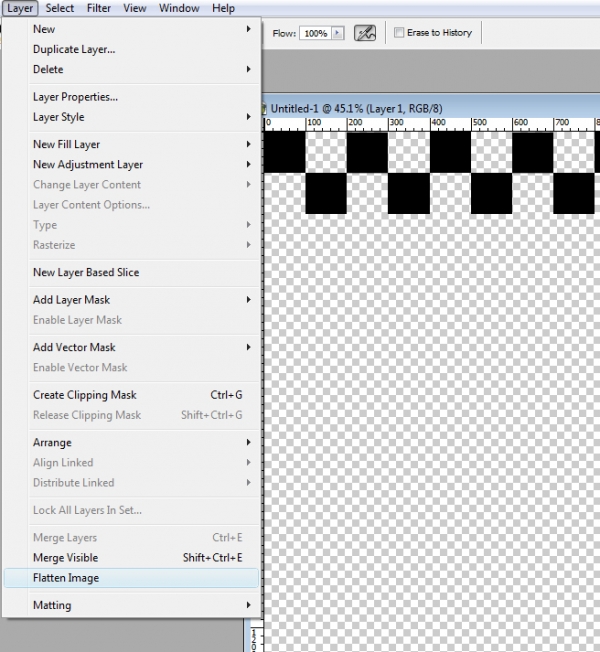
Task: Open the Flow slider arrow
Action: click(338, 33)
